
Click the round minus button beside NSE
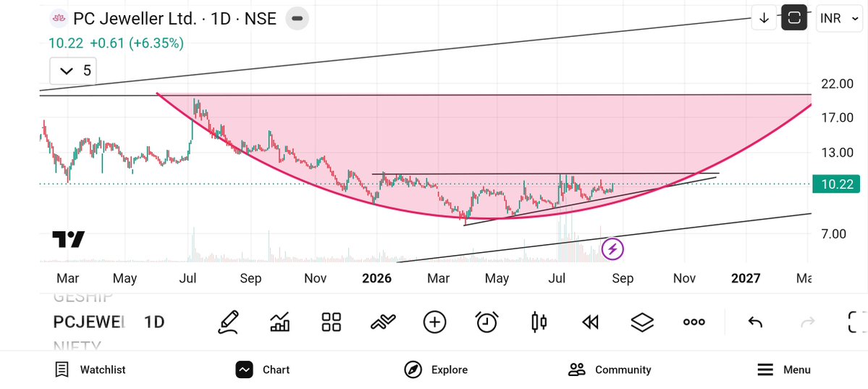[x=298, y=18]
